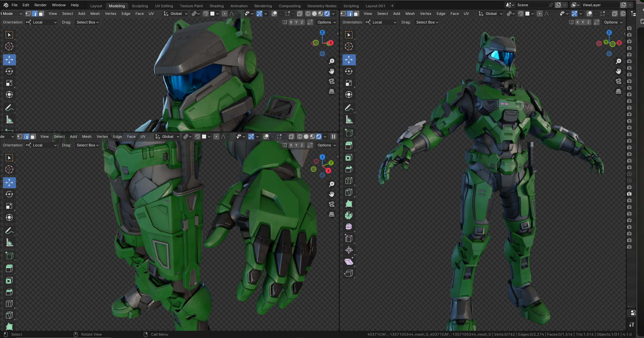Image resolution: width=644 pixels, height=338 pixels.
Task: Open Vertex menu in right viewport
Action: tap(426, 14)
